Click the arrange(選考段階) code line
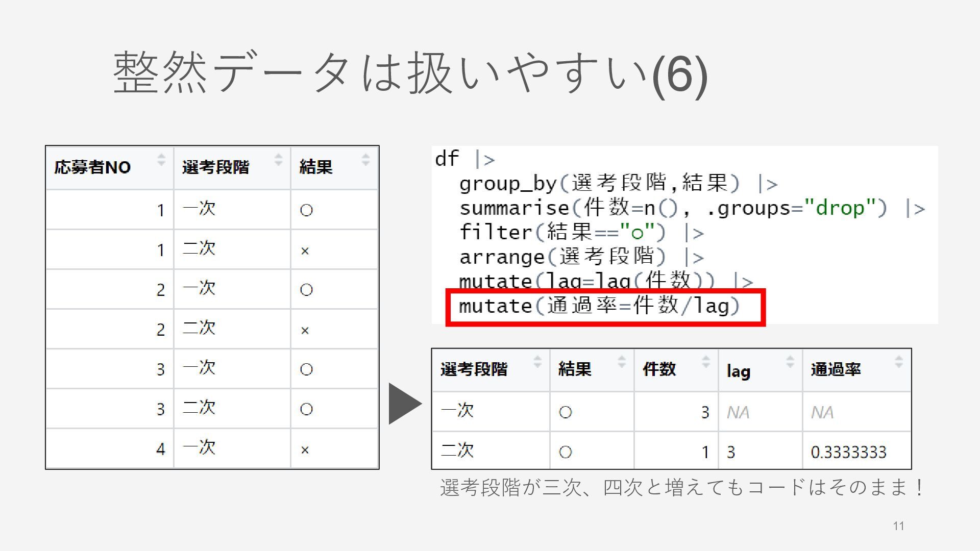Viewport: 980px width, 551px height. (582, 257)
